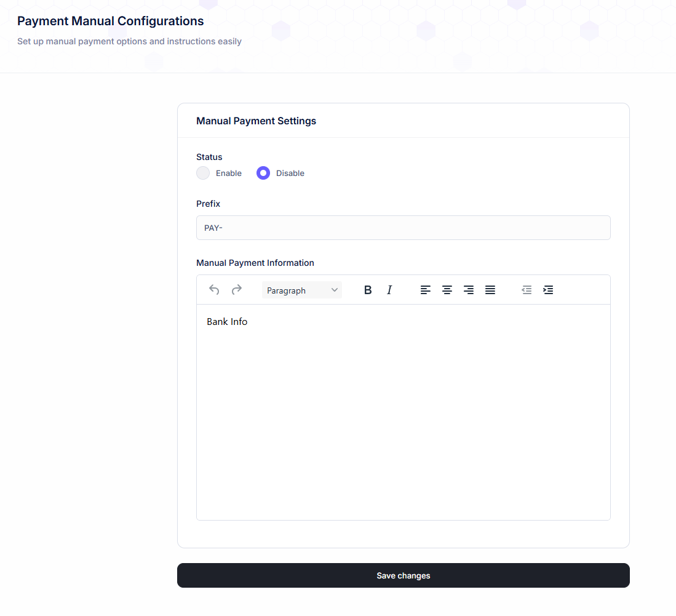Image resolution: width=676 pixels, height=616 pixels.
Task: Toggle italic formatting
Action: click(389, 290)
